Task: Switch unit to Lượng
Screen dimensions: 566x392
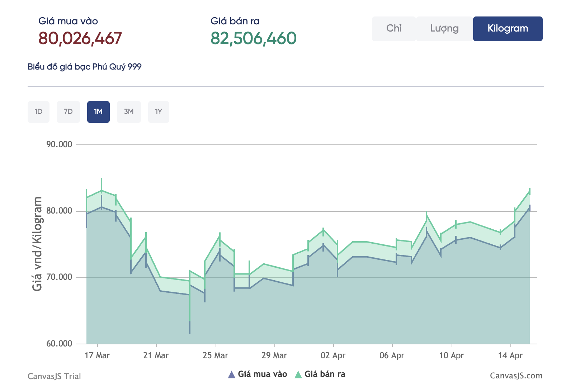Action: [444, 29]
